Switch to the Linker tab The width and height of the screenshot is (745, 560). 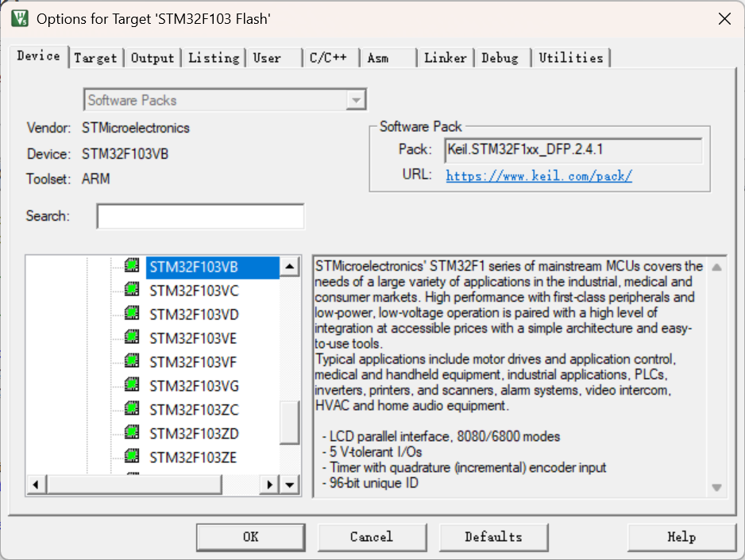[446, 58]
